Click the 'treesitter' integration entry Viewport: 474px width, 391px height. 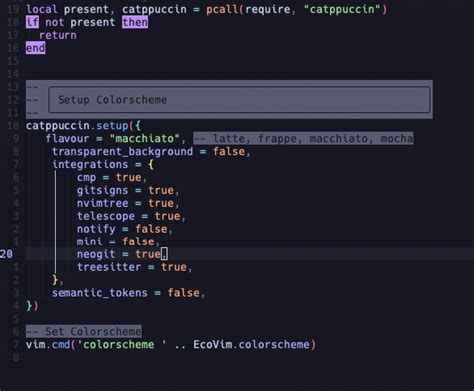point(109,267)
